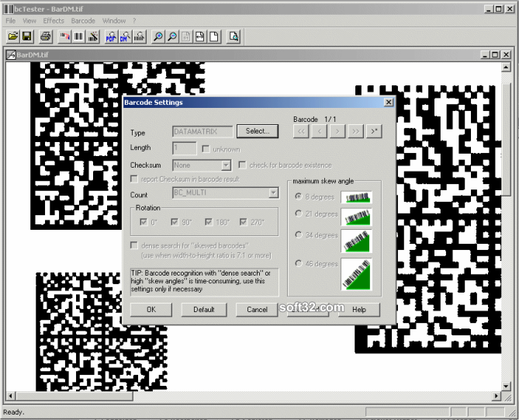Go to previous barcode with < button

pos(320,131)
